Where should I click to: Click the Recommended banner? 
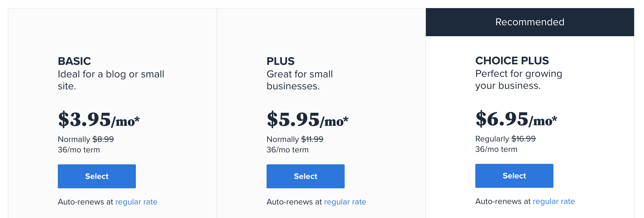[x=530, y=22]
